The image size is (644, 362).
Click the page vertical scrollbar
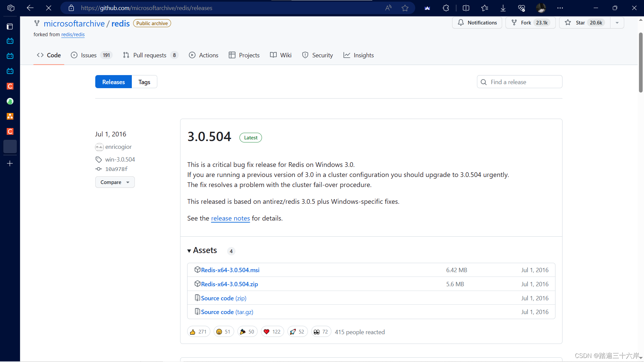641,62
